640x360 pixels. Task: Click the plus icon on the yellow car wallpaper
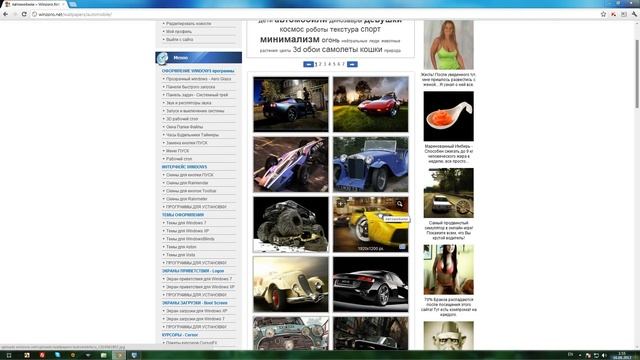pyautogui.click(x=340, y=203)
